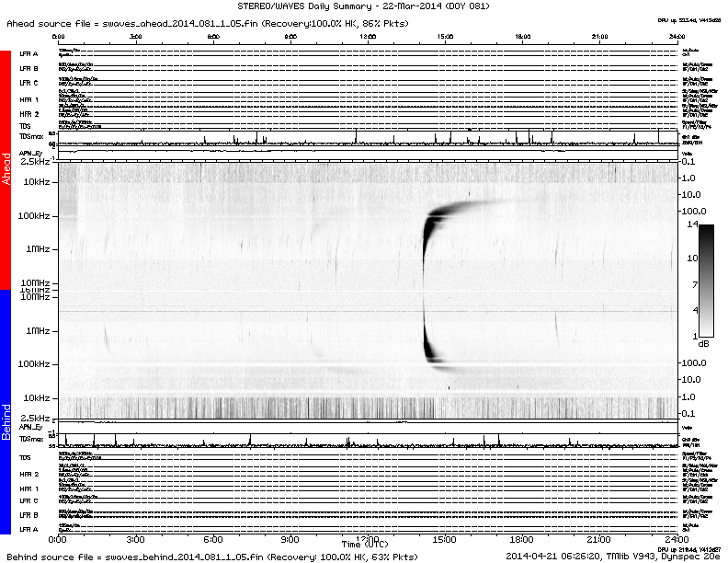Click the Behind panel LFR C row label
The height and width of the screenshot is (563, 728).
(x=28, y=500)
